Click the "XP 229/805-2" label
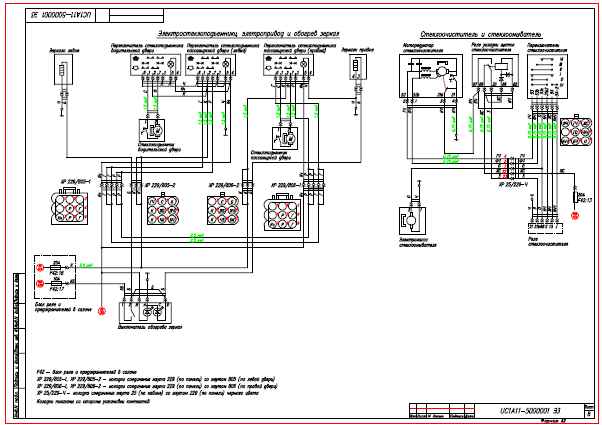Viewport: 602px width, 425px height. (161, 185)
